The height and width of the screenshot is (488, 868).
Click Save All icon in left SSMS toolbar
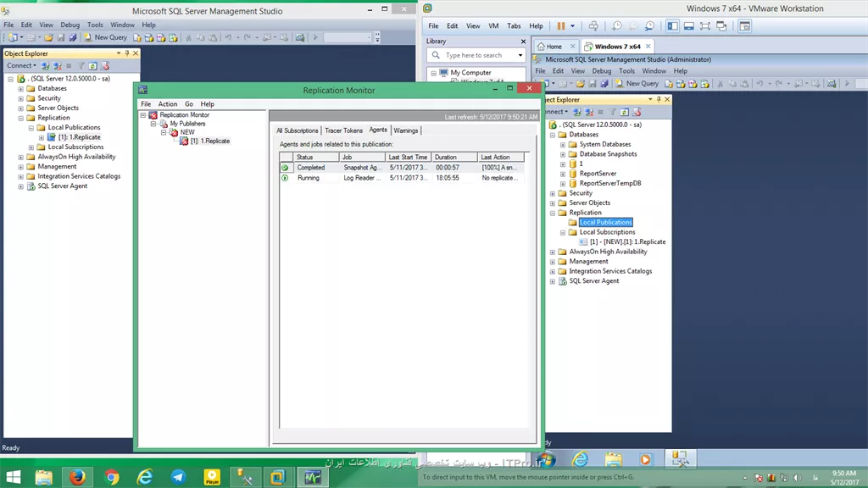[73, 37]
